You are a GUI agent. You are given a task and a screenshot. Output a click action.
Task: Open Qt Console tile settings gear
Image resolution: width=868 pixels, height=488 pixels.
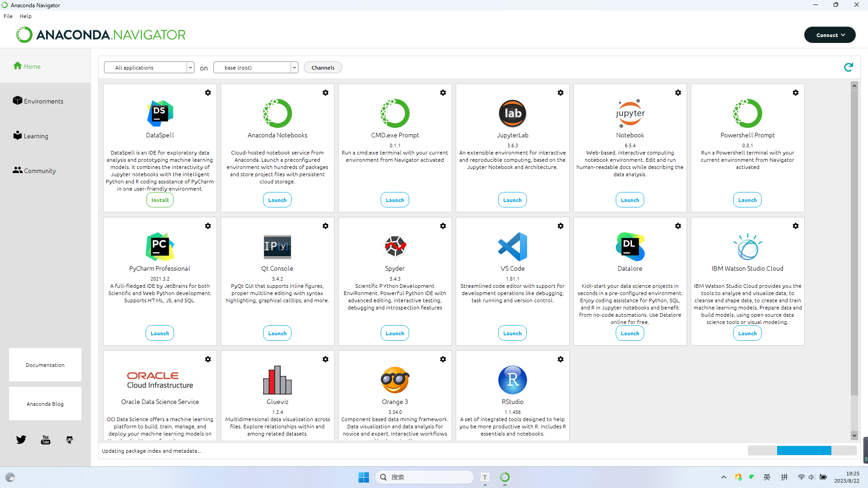pos(325,226)
